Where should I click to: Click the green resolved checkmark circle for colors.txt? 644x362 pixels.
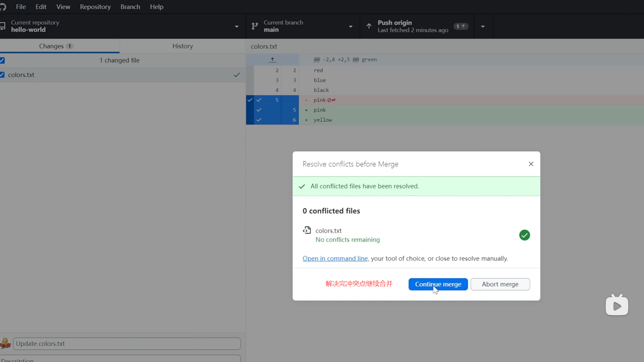click(x=525, y=235)
